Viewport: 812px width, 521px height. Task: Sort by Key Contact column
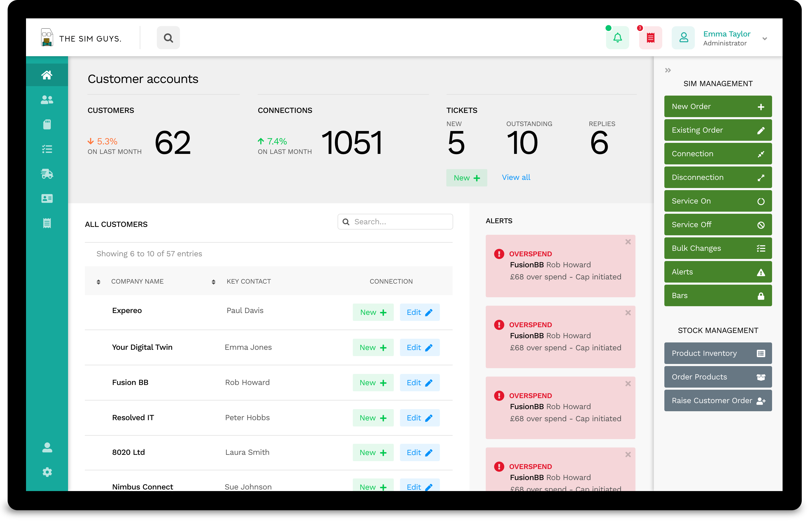[214, 282]
